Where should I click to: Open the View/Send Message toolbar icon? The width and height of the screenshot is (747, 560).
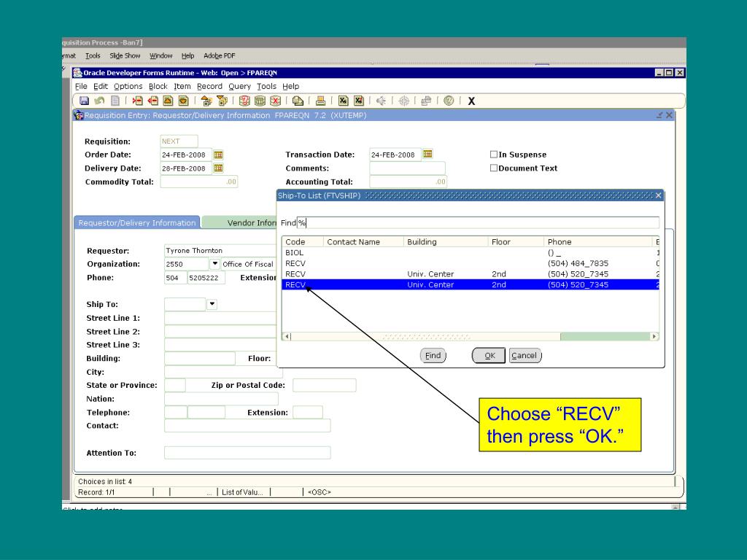coord(298,101)
